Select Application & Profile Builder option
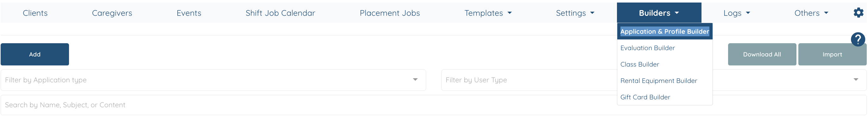868x118 pixels. point(664,32)
